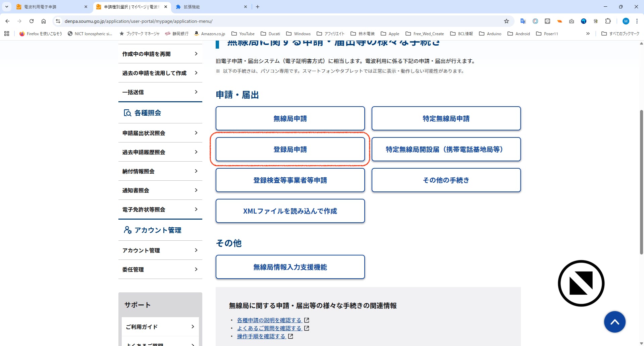Open the Chrome profile avatar icon

pos(626,21)
